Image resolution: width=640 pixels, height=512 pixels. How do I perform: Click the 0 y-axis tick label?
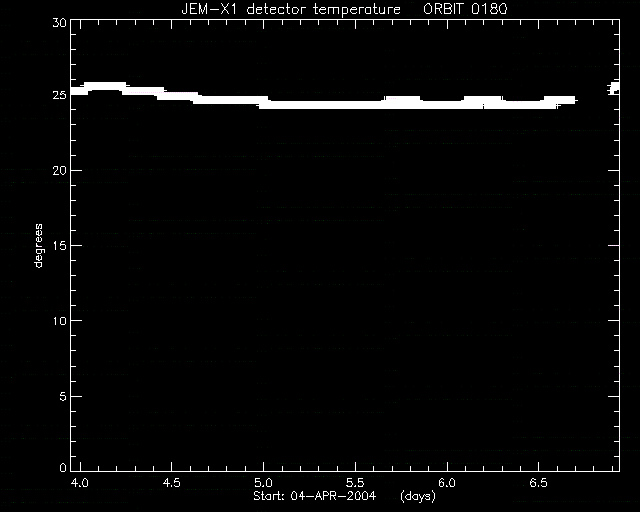point(63,467)
